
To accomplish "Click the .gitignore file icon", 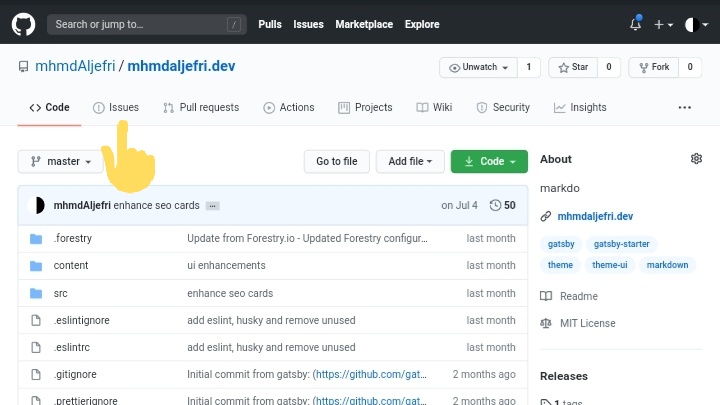I will tap(36, 375).
